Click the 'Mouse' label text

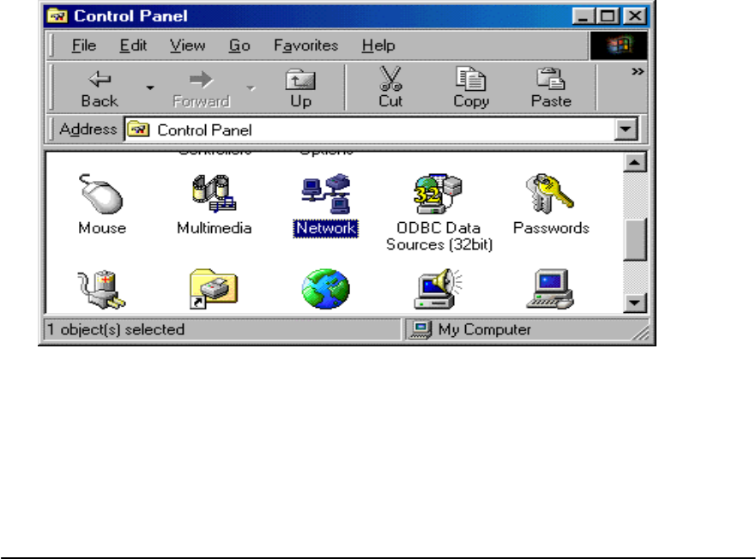[x=102, y=228]
